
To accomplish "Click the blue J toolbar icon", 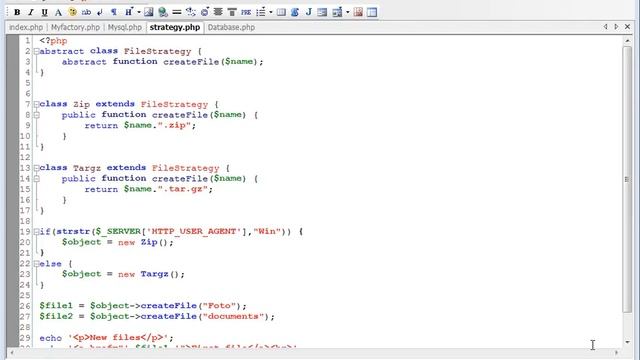I will [309, 12].
